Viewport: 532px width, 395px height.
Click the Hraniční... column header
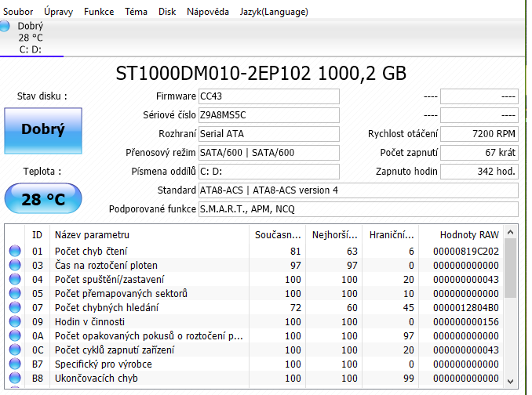click(x=391, y=235)
